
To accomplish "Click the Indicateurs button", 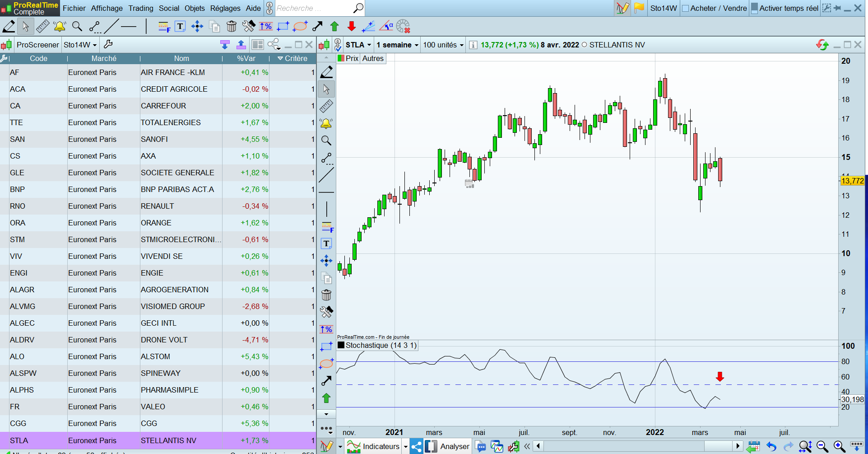I will tap(374, 446).
